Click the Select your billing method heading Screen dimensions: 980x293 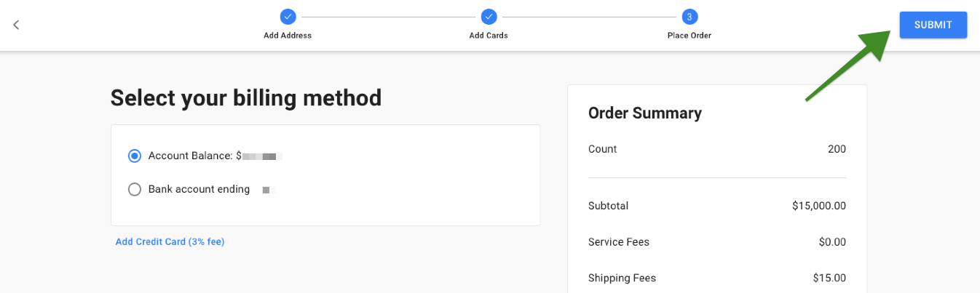(x=246, y=97)
